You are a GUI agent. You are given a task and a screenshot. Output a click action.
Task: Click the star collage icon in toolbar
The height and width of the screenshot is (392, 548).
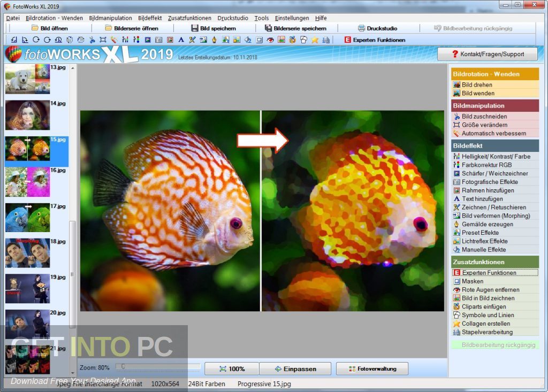tap(315, 40)
